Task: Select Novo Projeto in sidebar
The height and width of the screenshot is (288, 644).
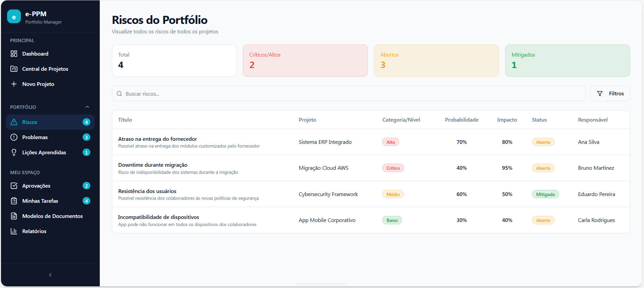Action: [50, 84]
